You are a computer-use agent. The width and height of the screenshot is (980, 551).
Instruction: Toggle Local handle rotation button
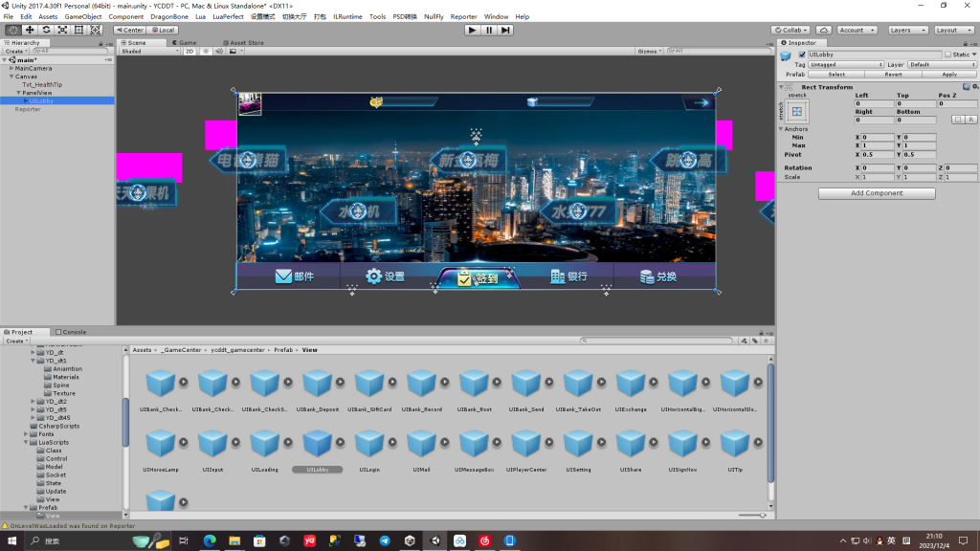(x=163, y=30)
